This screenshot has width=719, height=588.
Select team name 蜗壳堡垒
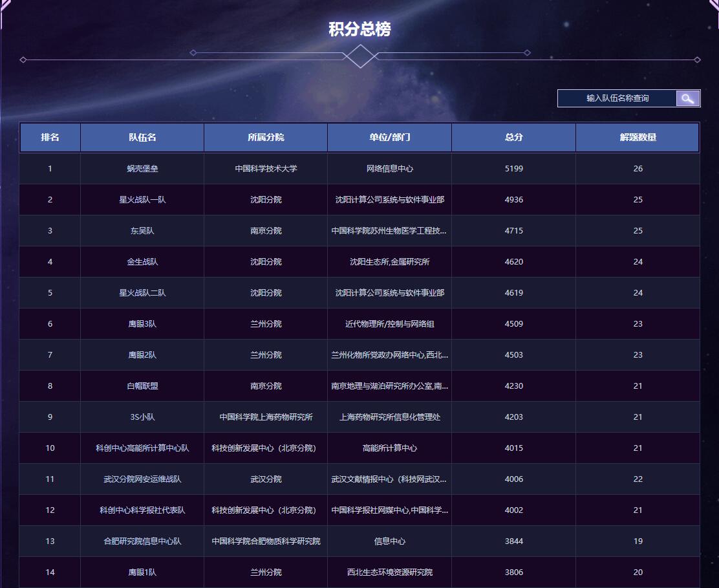point(142,169)
